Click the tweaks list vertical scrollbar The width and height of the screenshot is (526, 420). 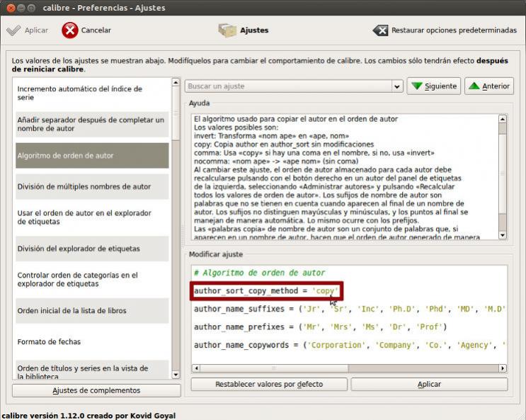coord(176,227)
